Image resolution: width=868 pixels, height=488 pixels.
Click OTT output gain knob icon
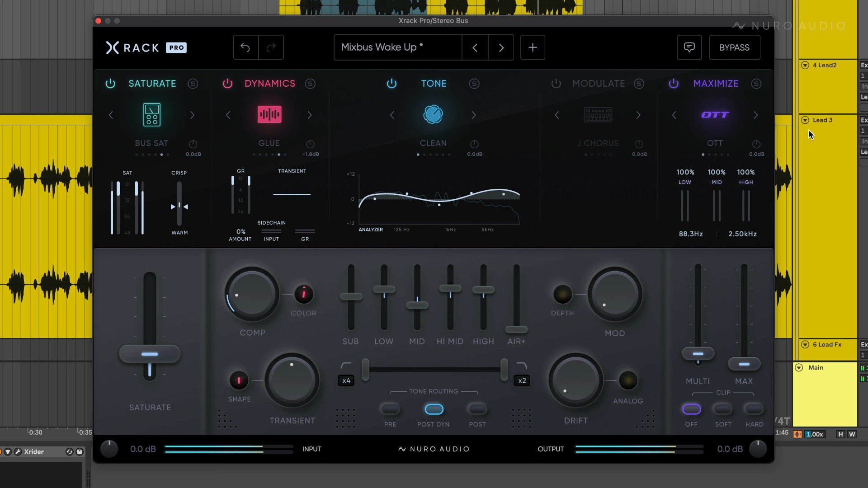pos(756,144)
